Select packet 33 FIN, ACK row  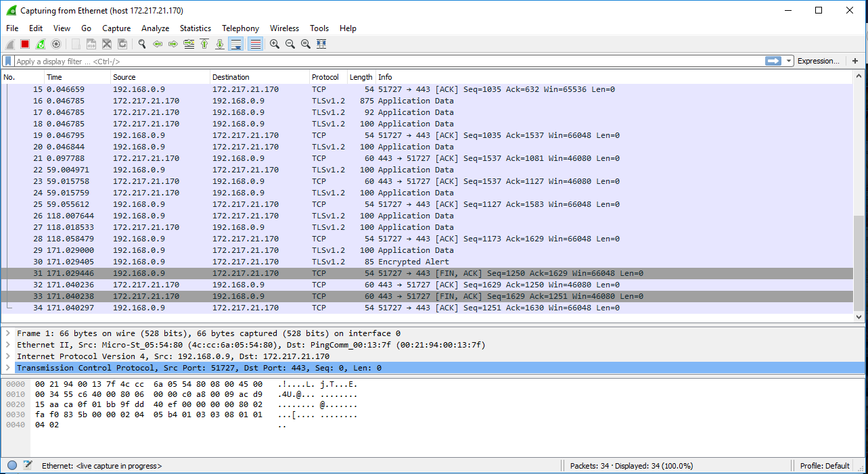[x=428, y=296]
